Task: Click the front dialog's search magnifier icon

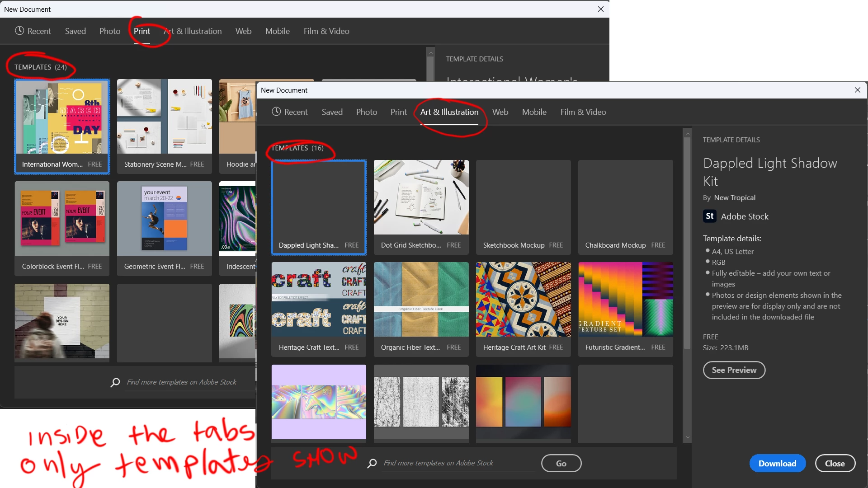Action: (372, 463)
